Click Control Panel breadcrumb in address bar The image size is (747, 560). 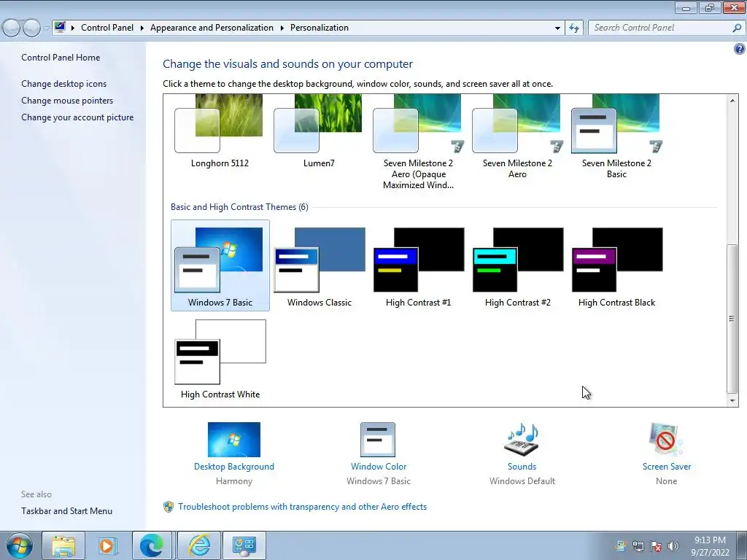(107, 28)
